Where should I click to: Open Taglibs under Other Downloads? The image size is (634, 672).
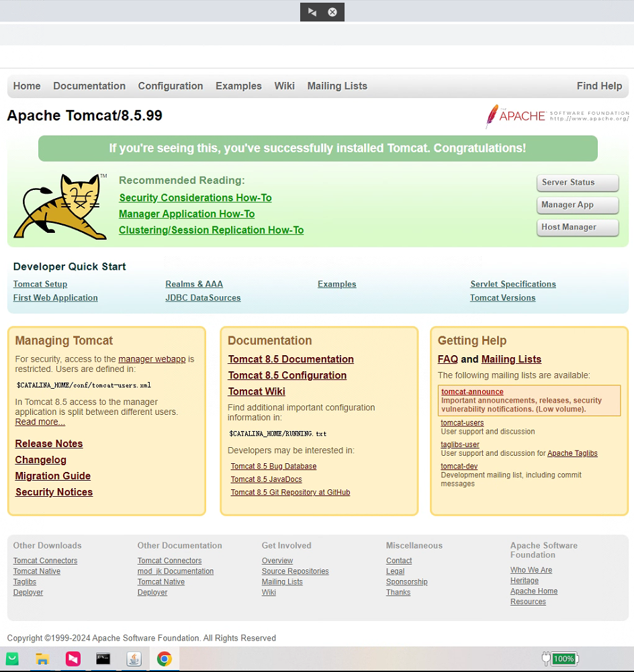(24, 582)
